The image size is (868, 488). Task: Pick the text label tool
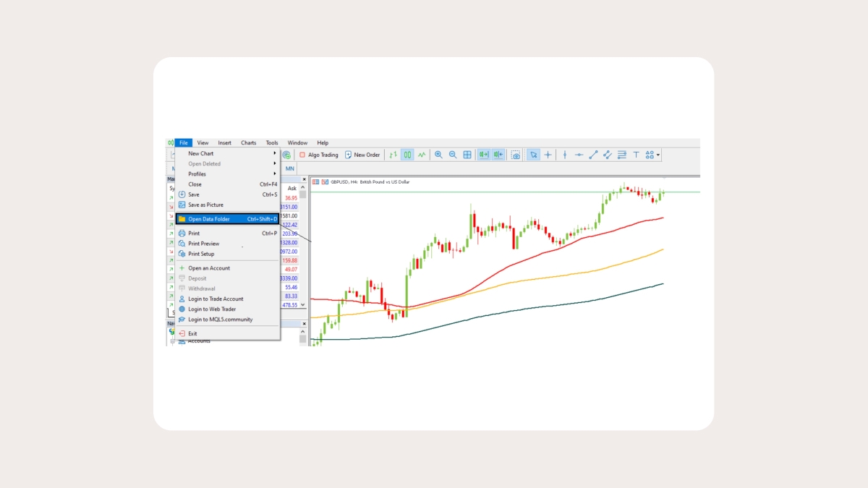coord(636,155)
